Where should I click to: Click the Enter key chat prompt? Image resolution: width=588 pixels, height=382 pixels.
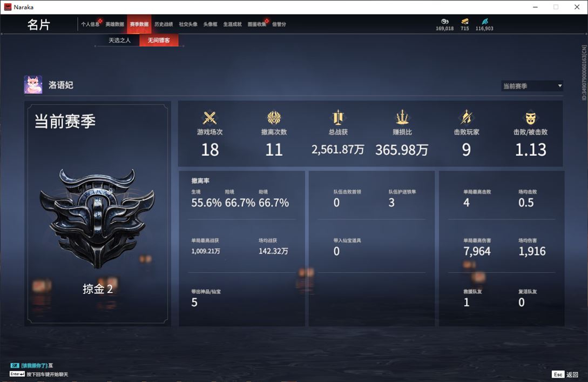pos(39,374)
